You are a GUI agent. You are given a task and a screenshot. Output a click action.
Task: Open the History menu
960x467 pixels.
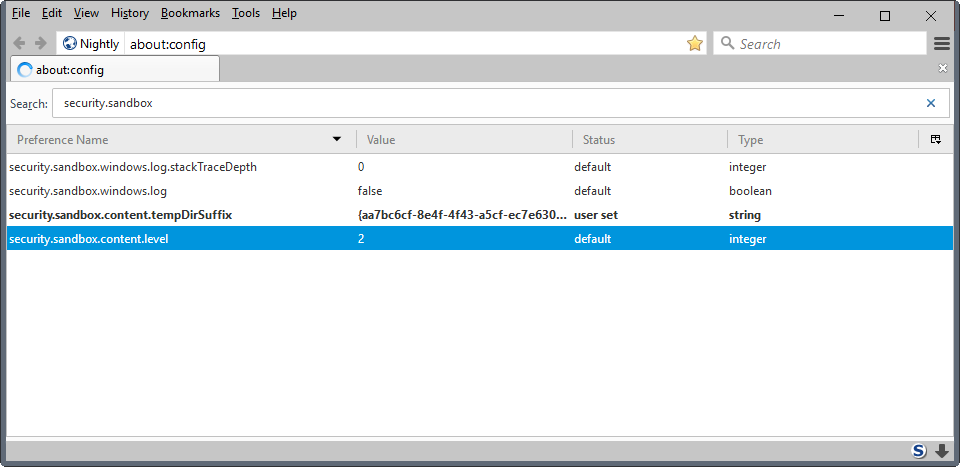130,13
